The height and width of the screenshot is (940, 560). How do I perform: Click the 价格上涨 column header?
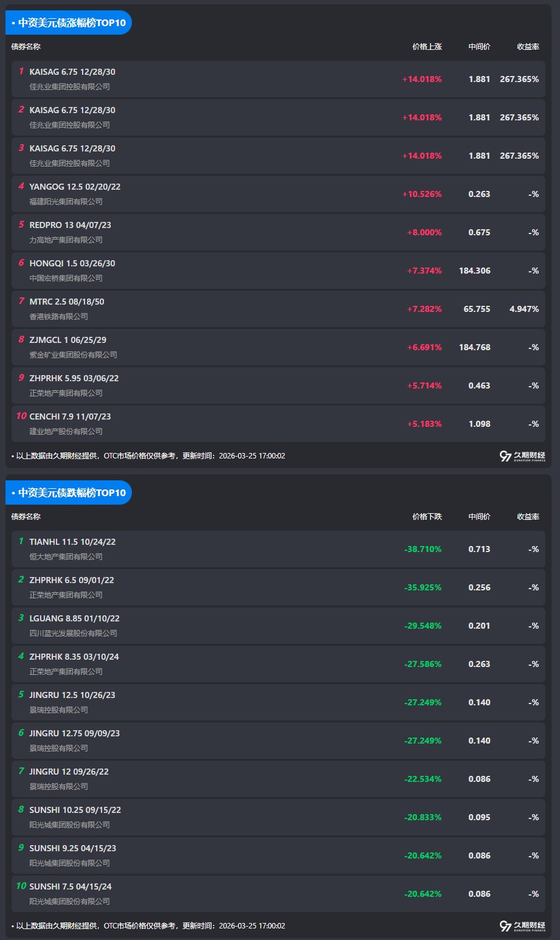pos(427,47)
